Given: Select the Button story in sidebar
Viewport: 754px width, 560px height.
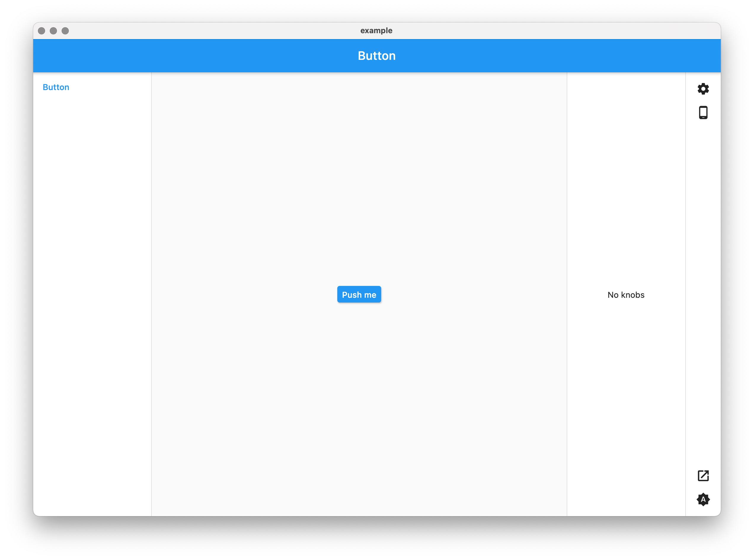Looking at the screenshot, I should click(x=56, y=87).
